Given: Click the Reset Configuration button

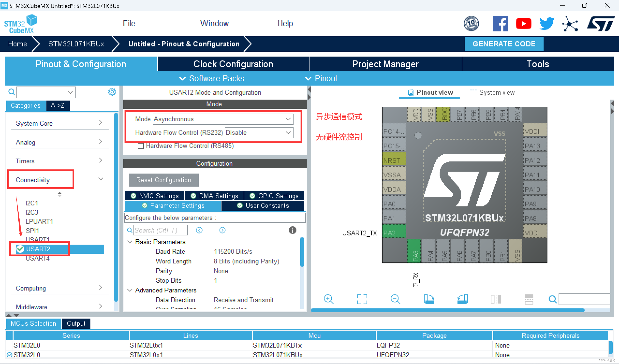Looking at the screenshot, I should (163, 180).
